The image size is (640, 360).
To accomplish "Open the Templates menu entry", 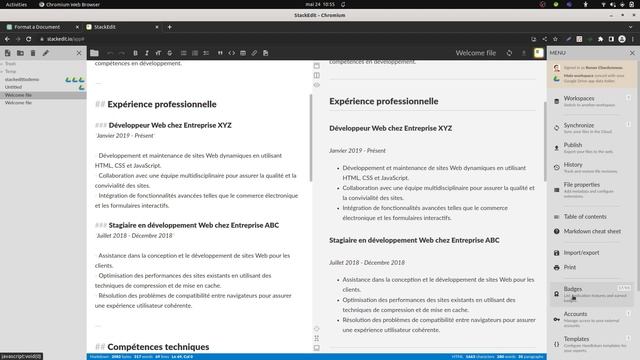I will [592, 344].
